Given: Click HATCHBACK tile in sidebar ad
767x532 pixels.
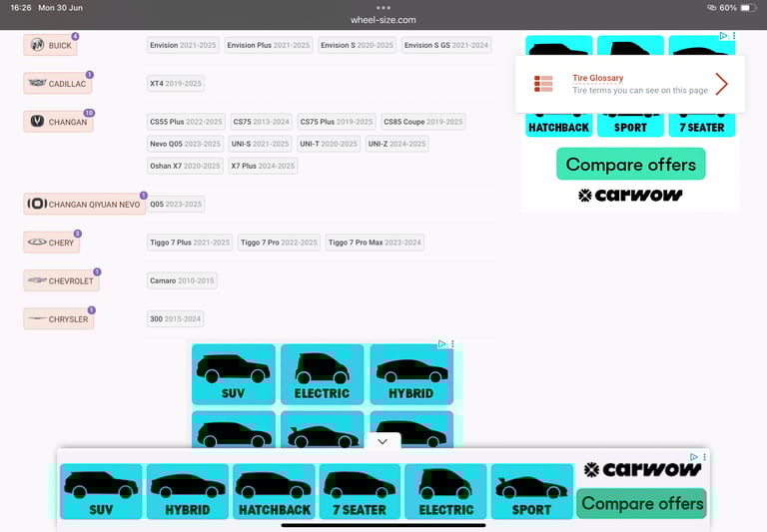Looking at the screenshot, I should [558, 125].
